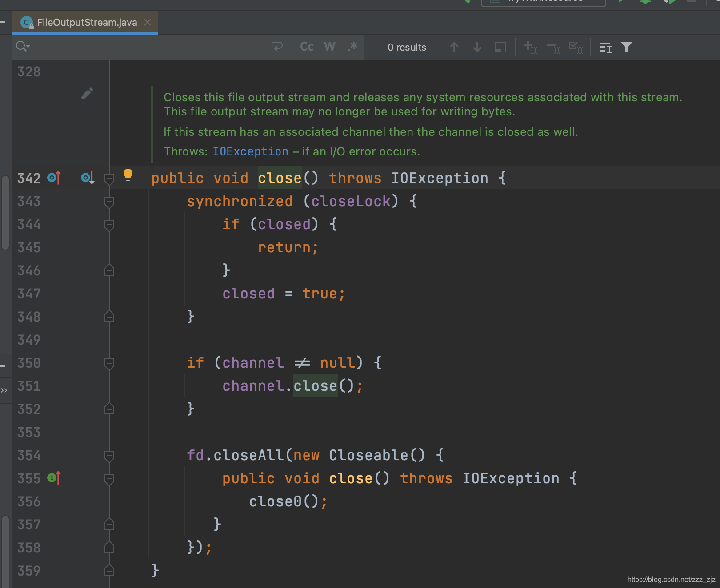Screen dimensions: 720x588
Task: Open the search filter options
Action: [x=627, y=47]
